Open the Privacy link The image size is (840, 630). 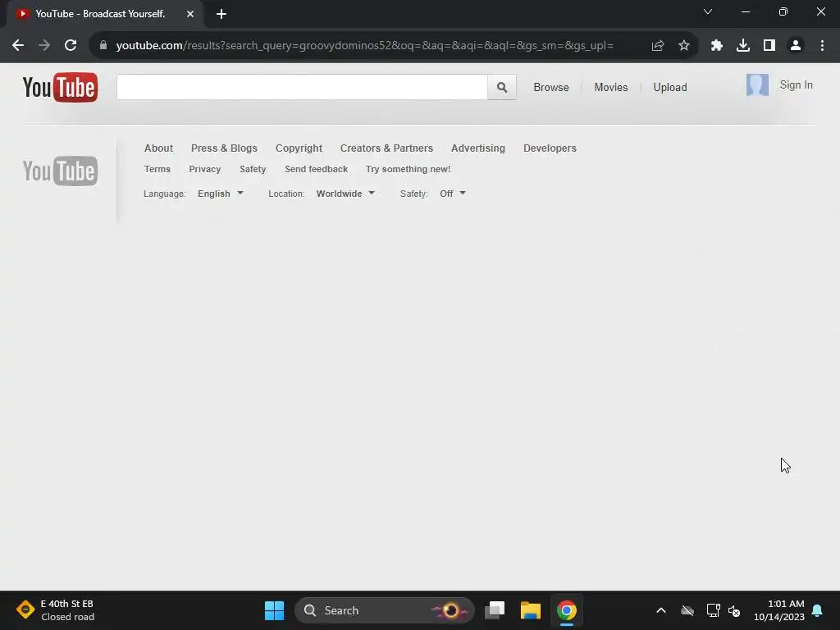[204, 169]
